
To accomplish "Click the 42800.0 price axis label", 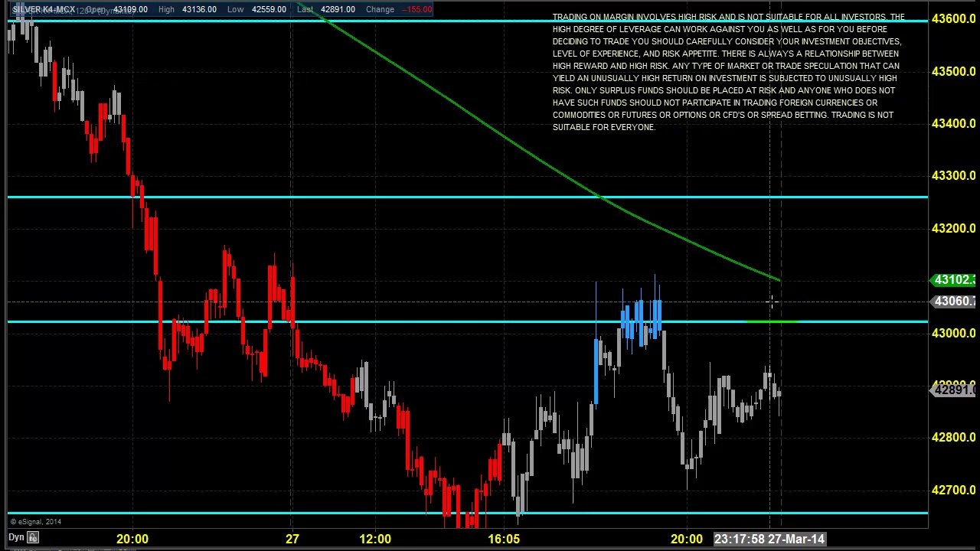I will (953, 438).
